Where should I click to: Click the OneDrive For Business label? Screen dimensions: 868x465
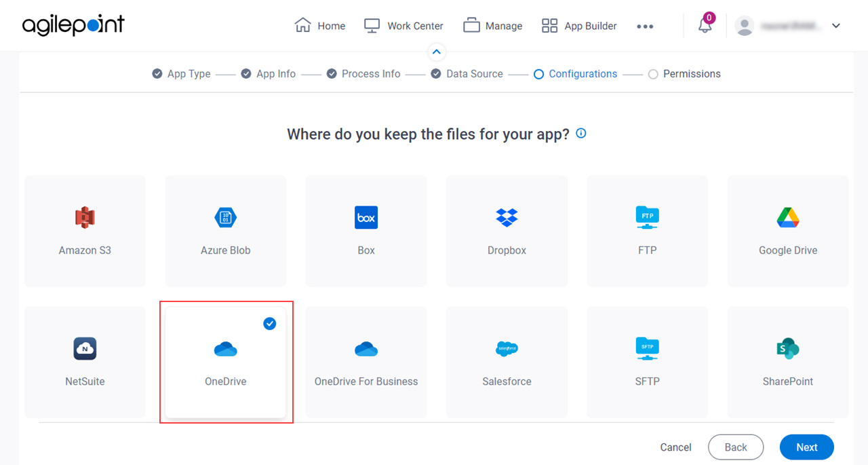click(366, 382)
